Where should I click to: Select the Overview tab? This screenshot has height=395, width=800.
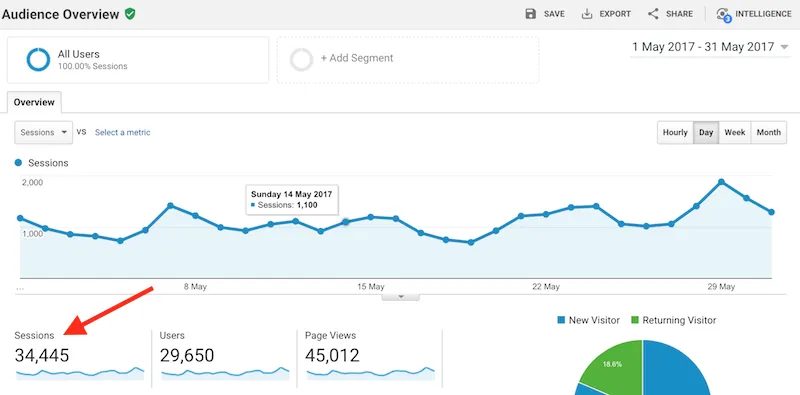pos(34,102)
